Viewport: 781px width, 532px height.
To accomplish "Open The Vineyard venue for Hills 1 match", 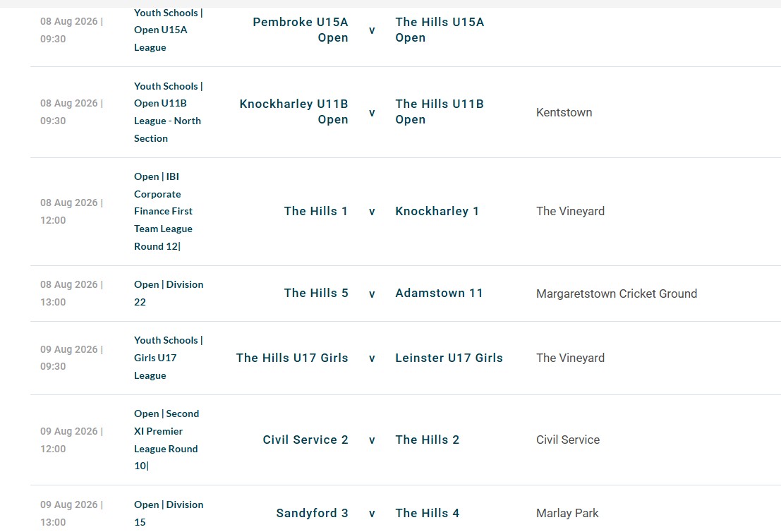I will coord(570,211).
